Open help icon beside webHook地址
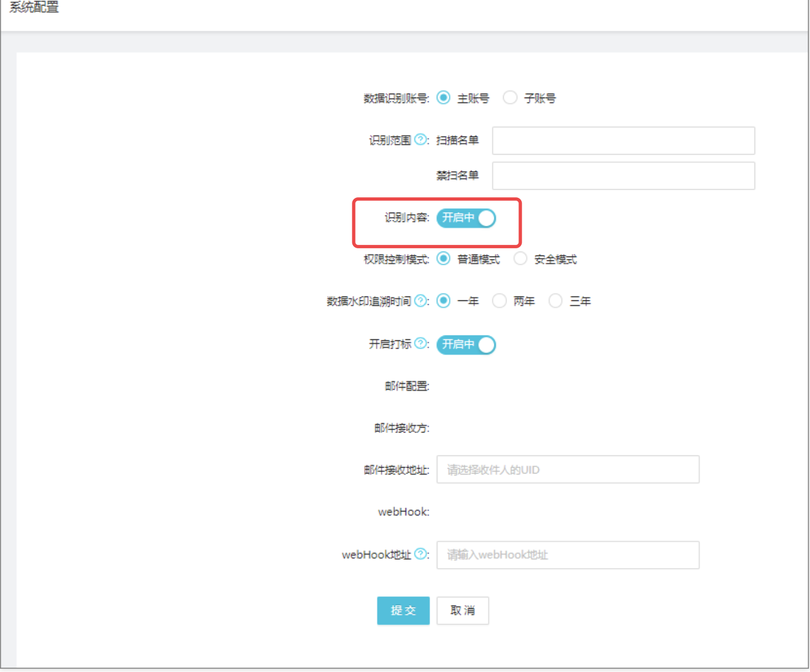 pyautogui.click(x=420, y=554)
